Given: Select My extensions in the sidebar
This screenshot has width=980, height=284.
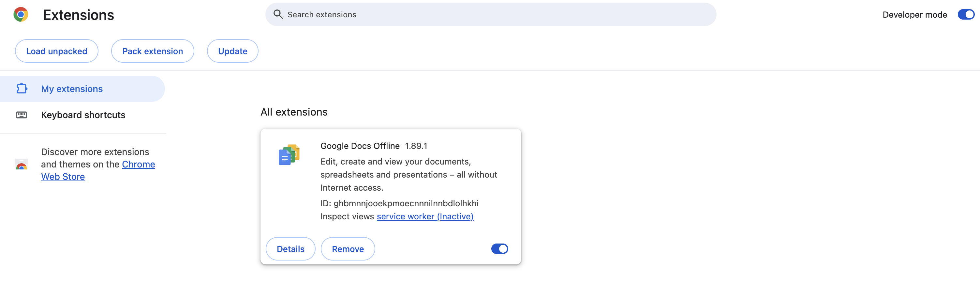Looking at the screenshot, I should point(72,89).
